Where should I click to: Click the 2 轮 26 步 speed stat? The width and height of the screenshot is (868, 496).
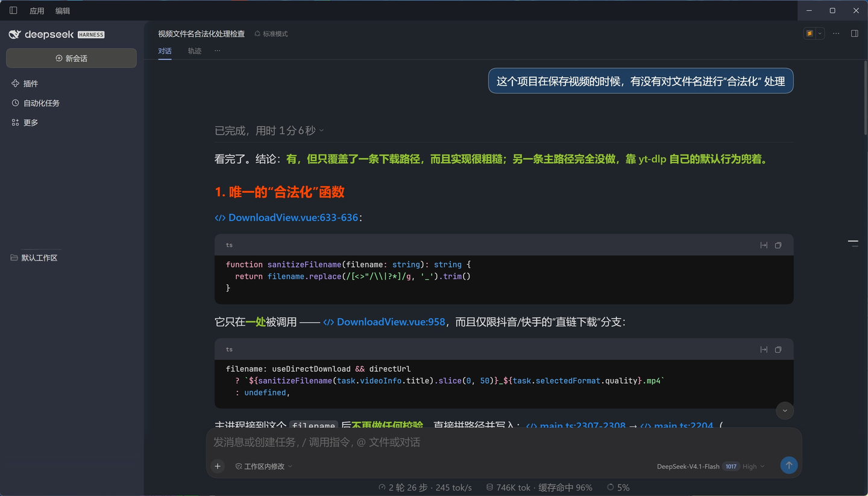pos(425,488)
